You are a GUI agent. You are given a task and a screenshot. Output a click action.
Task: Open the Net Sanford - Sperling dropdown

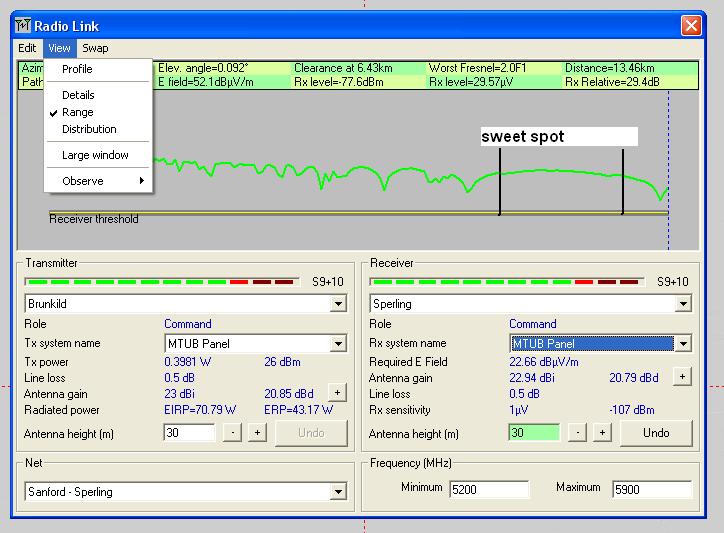tap(338, 492)
